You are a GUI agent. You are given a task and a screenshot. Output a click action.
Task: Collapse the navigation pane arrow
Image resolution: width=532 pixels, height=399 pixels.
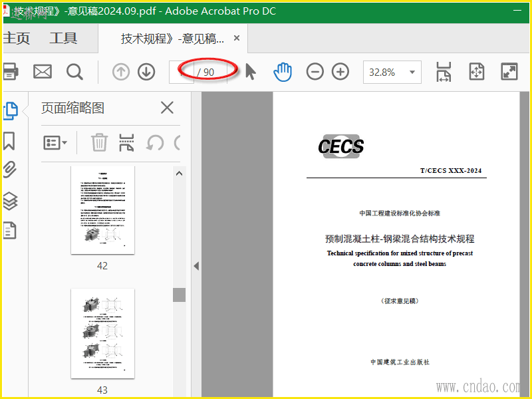click(196, 266)
